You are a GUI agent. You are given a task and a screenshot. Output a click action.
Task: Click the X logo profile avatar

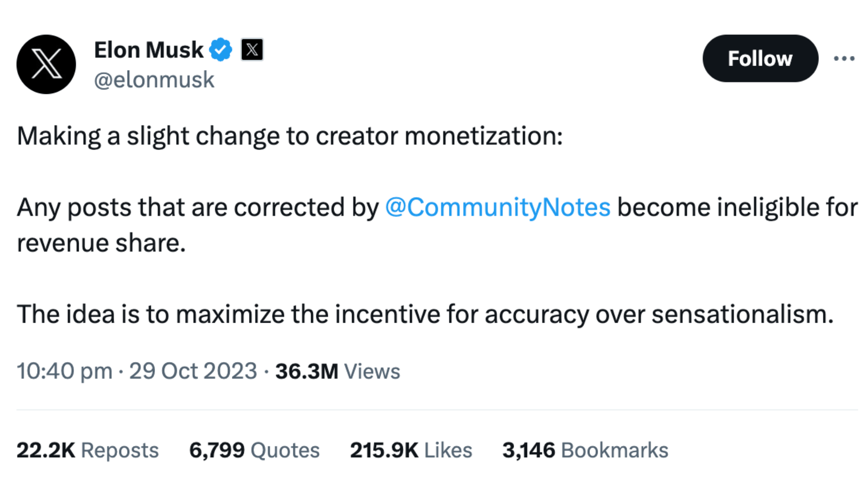tap(46, 64)
